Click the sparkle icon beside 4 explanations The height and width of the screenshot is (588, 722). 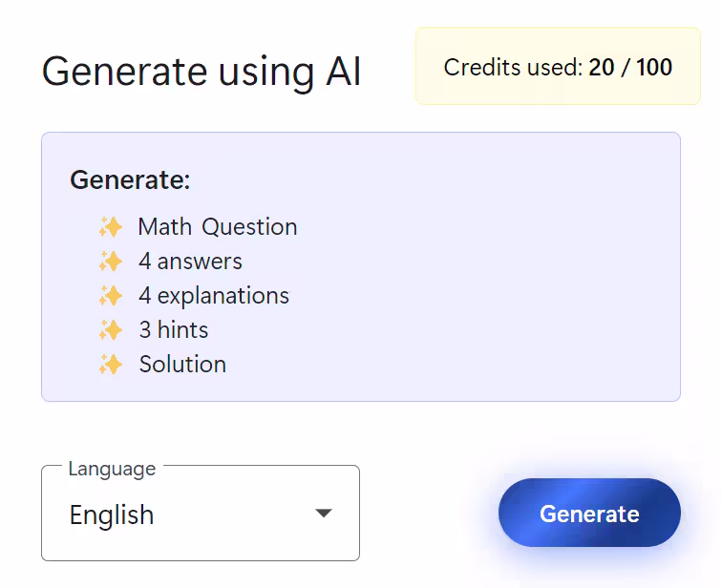point(111,296)
